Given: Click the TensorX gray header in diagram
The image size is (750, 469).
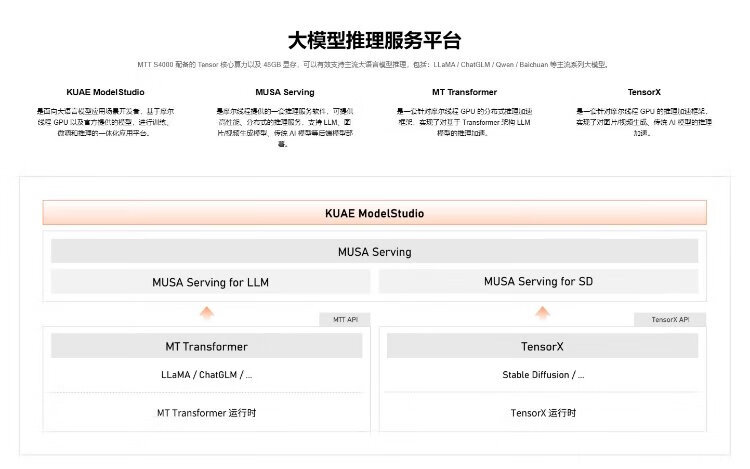Looking at the screenshot, I should coord(545,346).
